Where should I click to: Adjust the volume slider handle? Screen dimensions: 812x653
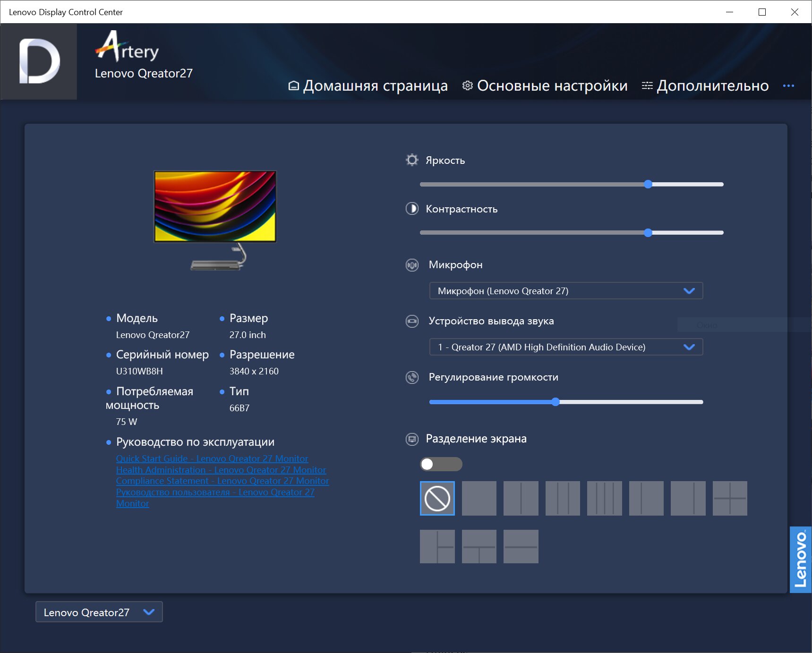[556, 402]
